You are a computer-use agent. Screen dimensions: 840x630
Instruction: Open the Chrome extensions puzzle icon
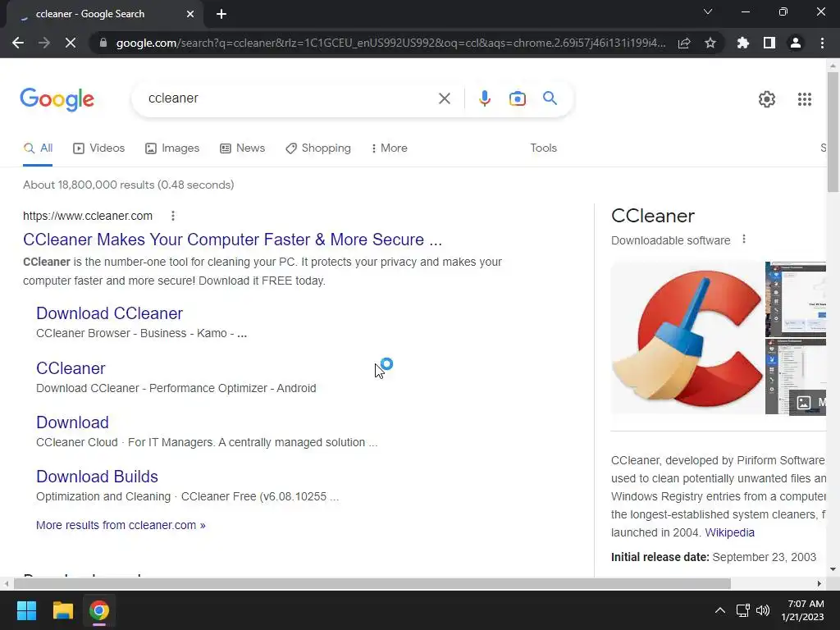(x=743, y=43)
